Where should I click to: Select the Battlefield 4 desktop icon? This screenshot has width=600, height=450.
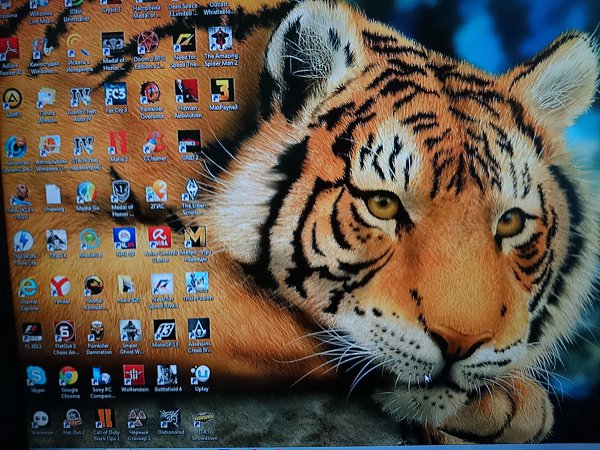click(167, 375)
